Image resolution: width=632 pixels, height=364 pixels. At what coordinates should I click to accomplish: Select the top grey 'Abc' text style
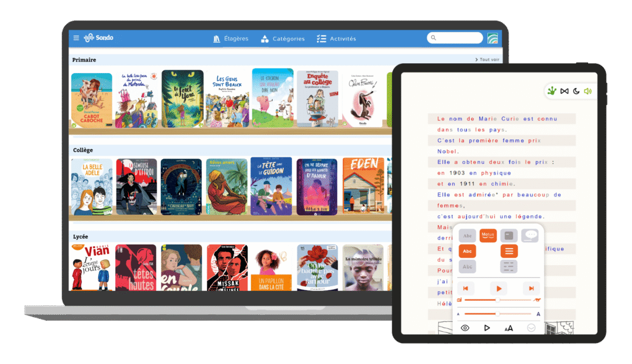pos(467,236)
